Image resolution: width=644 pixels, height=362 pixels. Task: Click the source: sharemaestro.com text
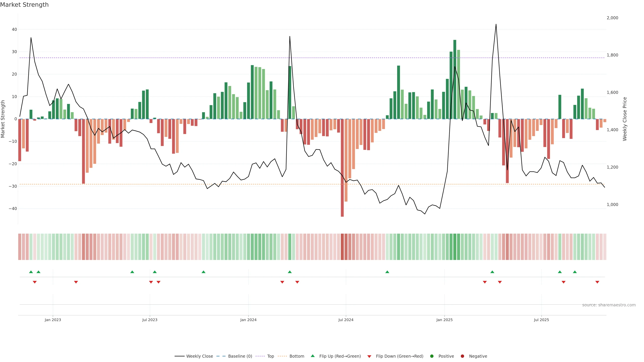[x=609, y=305]
